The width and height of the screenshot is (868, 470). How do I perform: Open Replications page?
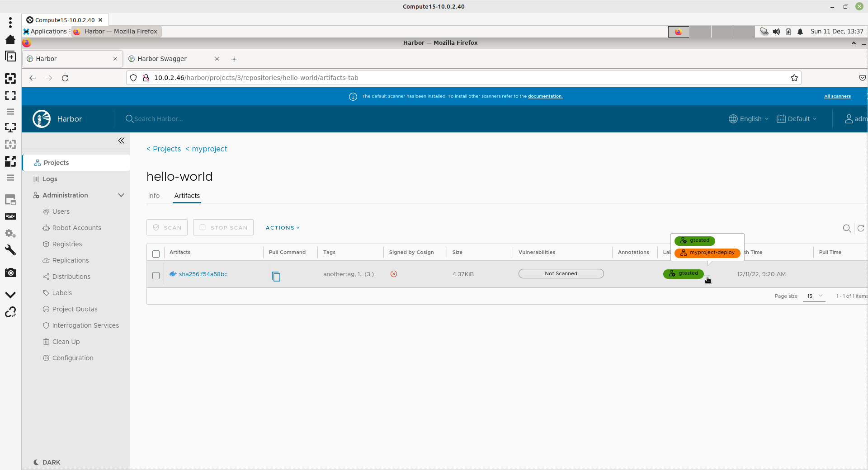(71, 260)
